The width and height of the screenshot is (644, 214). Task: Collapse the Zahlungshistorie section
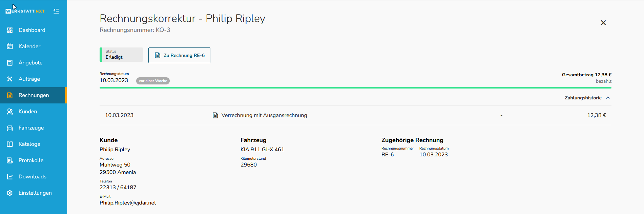587,98
